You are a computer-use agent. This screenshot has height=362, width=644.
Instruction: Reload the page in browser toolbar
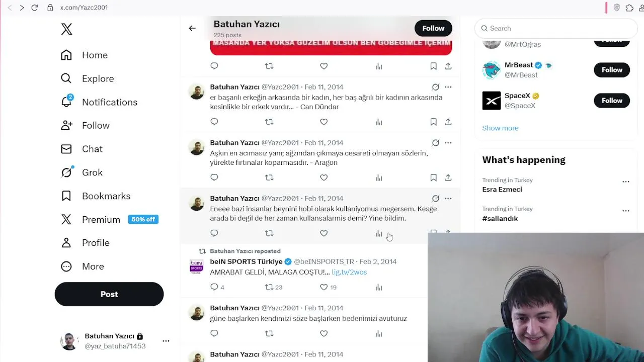click(34, 8)
